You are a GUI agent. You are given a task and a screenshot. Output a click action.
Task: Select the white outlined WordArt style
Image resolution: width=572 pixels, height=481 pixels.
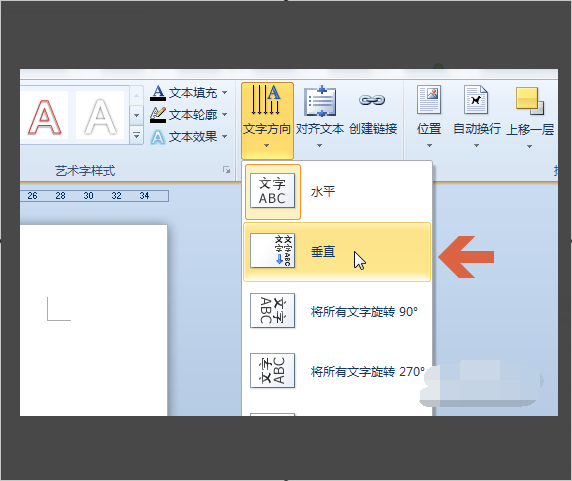(100, 115)
